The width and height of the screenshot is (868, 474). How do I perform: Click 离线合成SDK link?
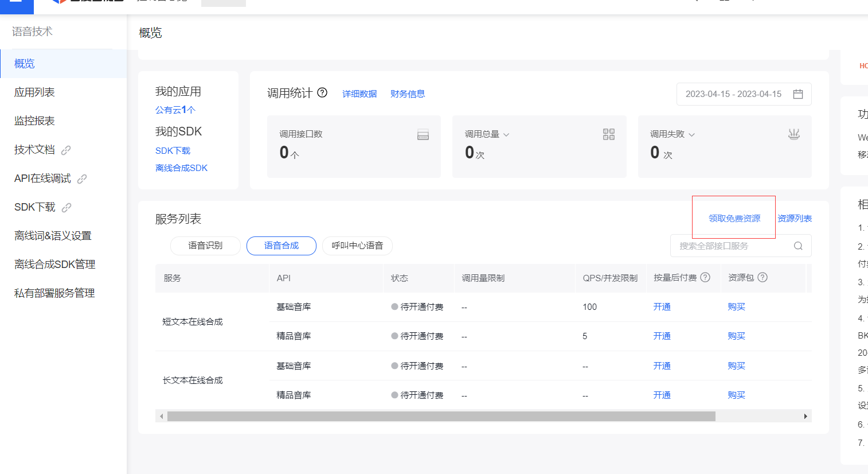[x=181, y=168]
